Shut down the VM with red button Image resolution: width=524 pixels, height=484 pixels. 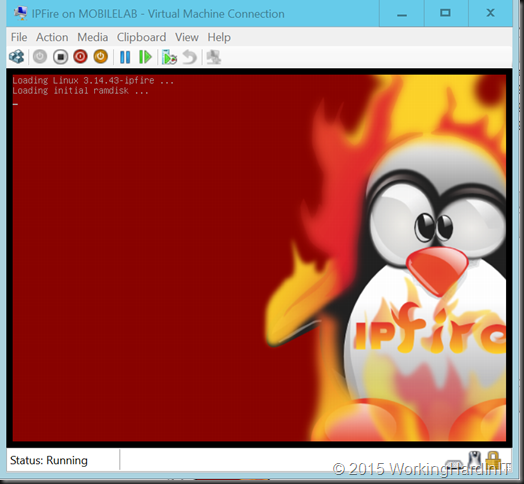[x=80, y=57]
